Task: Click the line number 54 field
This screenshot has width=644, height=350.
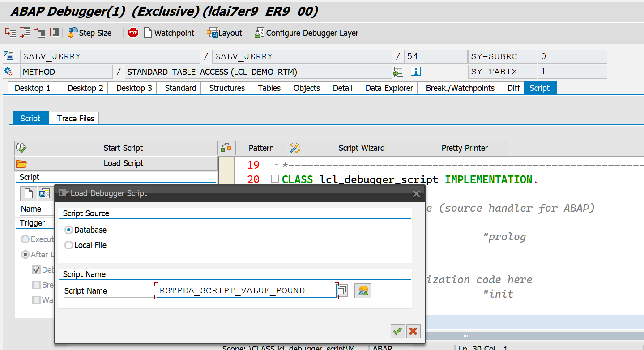Action: coord(435,56)
